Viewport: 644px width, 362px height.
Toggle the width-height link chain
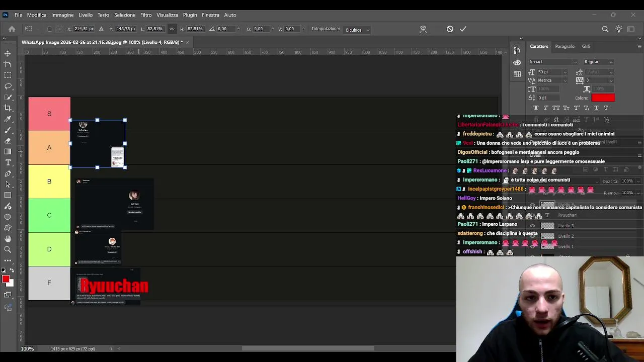tap(172, 29)
